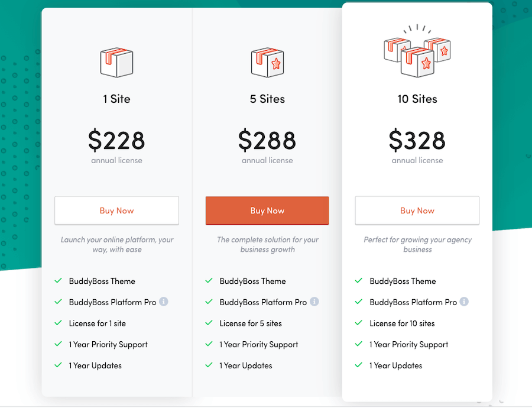This screenshot has height=408, width=532.
Task: Click info icon beside Platform Pro in 10 Sites plan
Action: pos(465,302)
